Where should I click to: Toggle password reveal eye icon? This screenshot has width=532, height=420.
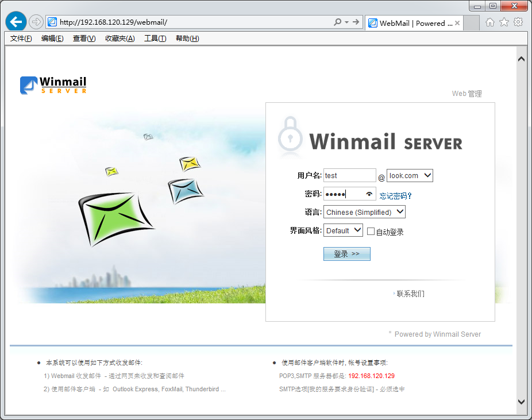(369, 194)
